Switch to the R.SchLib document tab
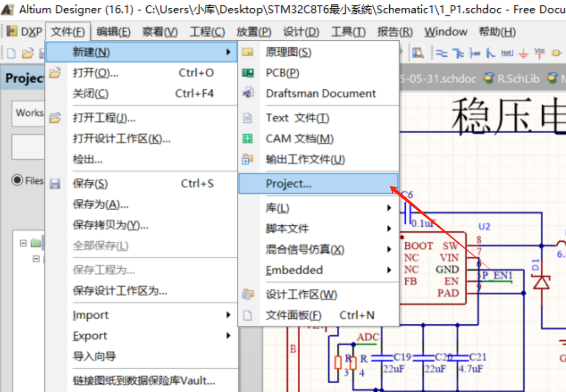This screenshot has height=392, width=566. [x=512, y=79]
